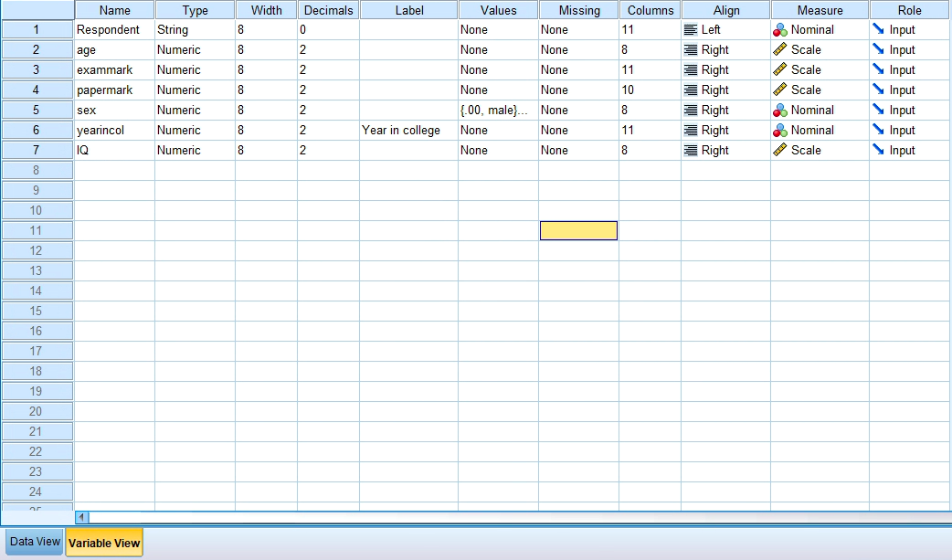
Task: Click the Input role arrow icon for sex
Action: click(878, 110)
